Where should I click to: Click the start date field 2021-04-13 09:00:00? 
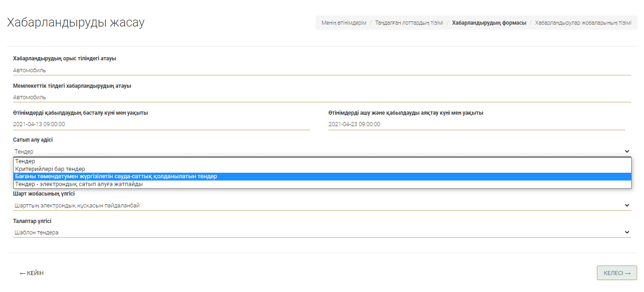click(x=161, y=124)
